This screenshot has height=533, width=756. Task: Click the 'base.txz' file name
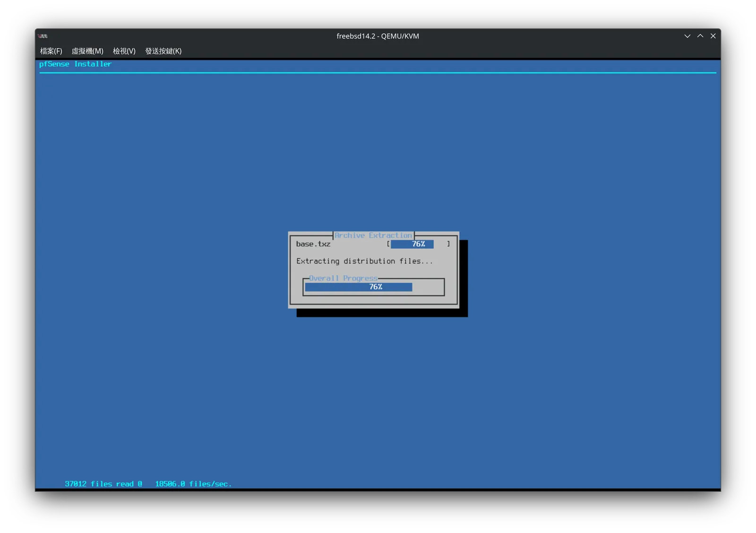pos(313,244)
